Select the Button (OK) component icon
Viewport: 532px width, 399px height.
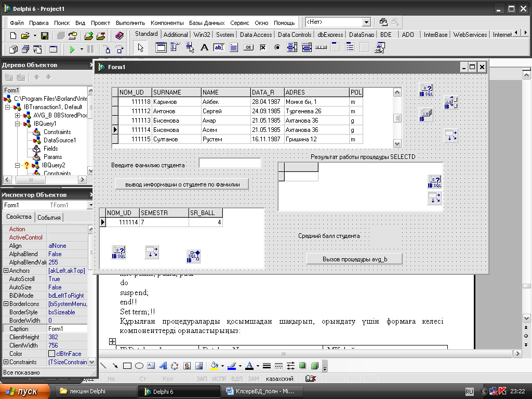[248, 47]
